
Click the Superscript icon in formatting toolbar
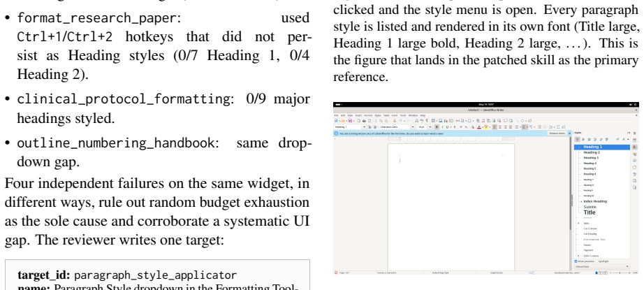pyautogui.click(x=461, y=127)
